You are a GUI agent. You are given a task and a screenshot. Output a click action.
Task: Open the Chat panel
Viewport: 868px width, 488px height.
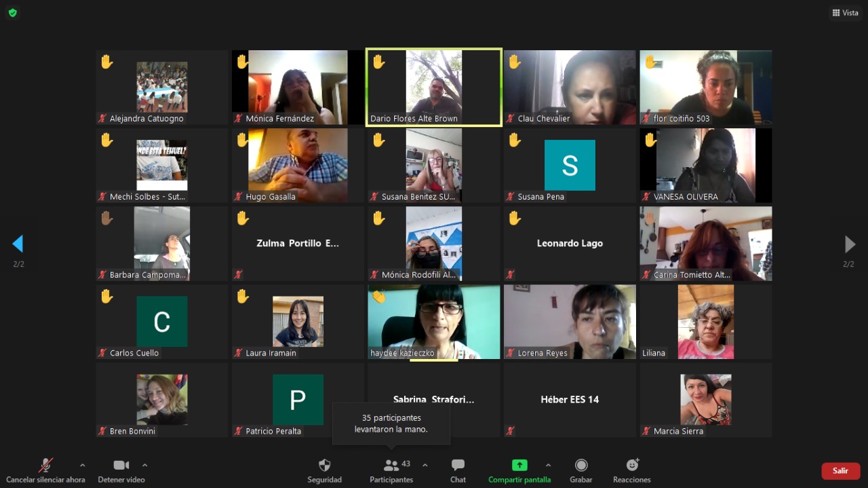(458, 466)
